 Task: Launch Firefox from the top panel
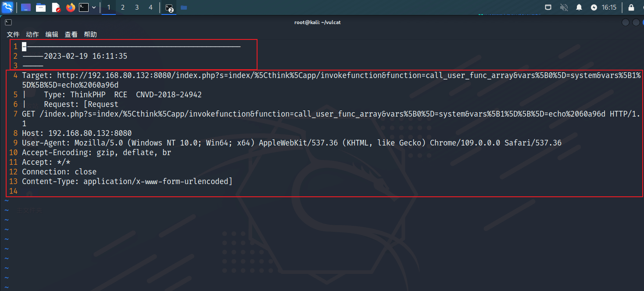click(71, 7)
